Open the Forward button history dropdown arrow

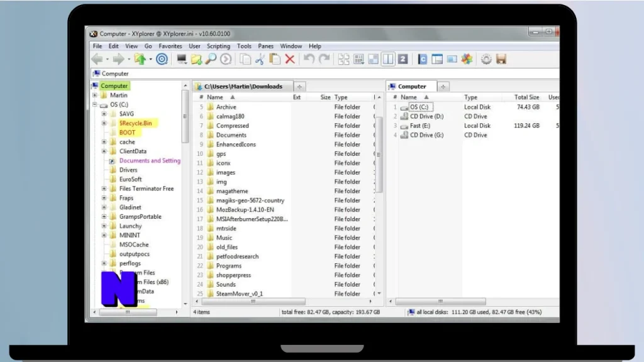[129, 60]
